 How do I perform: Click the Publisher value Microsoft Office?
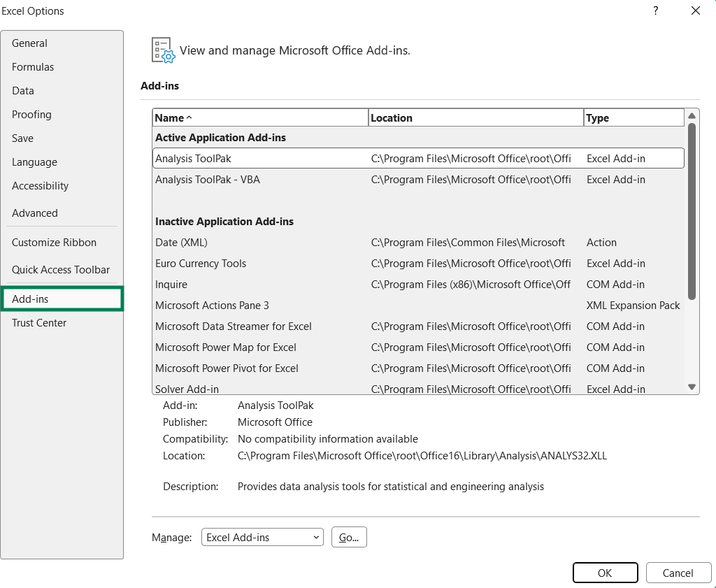(275, 422)
